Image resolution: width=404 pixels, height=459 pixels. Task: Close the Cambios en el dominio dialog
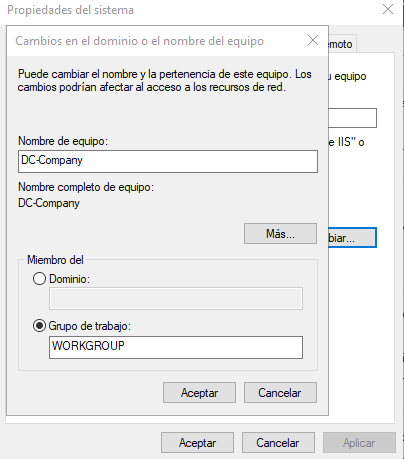point(313,40)
